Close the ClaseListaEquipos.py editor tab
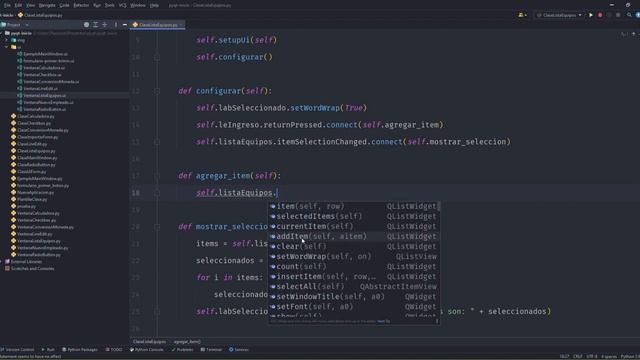This screenshot has height=360, width=640. point(182,25)
